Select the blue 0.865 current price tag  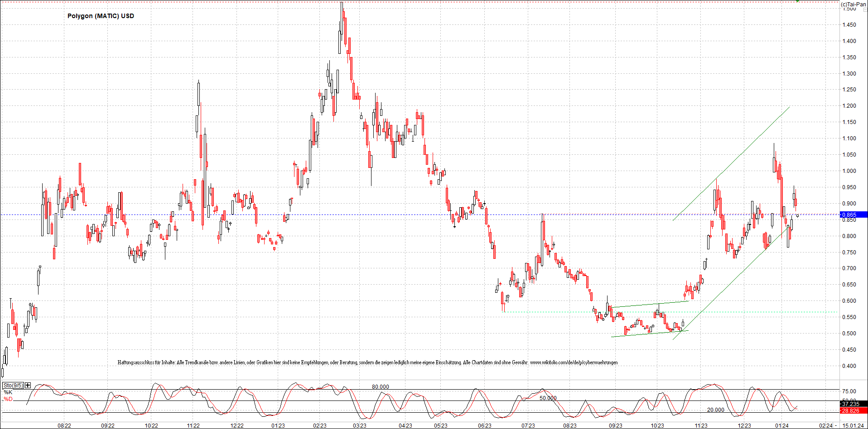point(854,215)
